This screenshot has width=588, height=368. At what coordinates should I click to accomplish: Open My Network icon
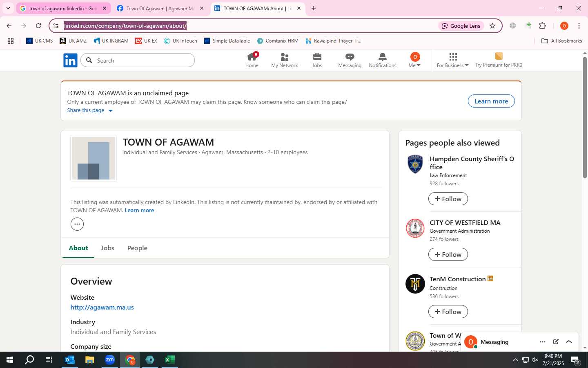tap(285, 60)
